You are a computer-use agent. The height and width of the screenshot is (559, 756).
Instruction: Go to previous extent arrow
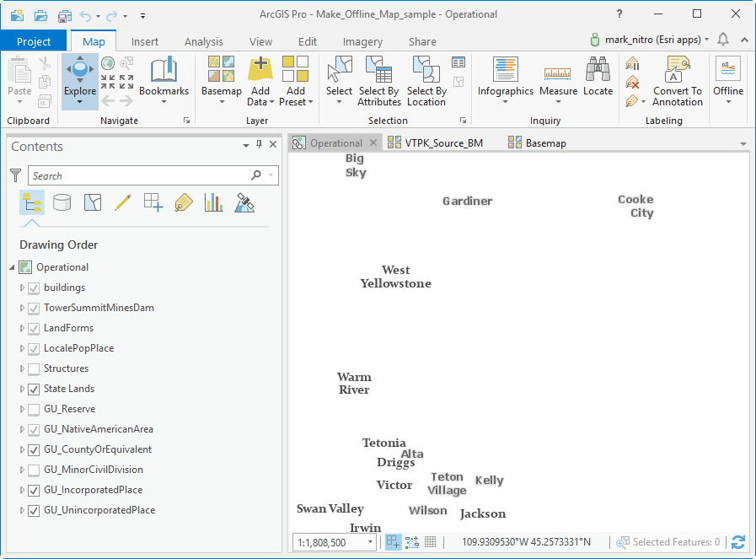108,100
